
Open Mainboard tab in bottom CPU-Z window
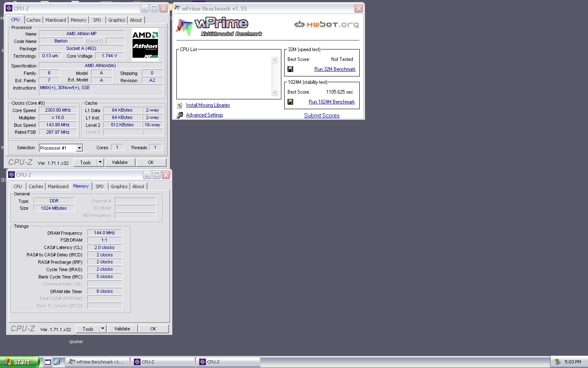(58, 186)
